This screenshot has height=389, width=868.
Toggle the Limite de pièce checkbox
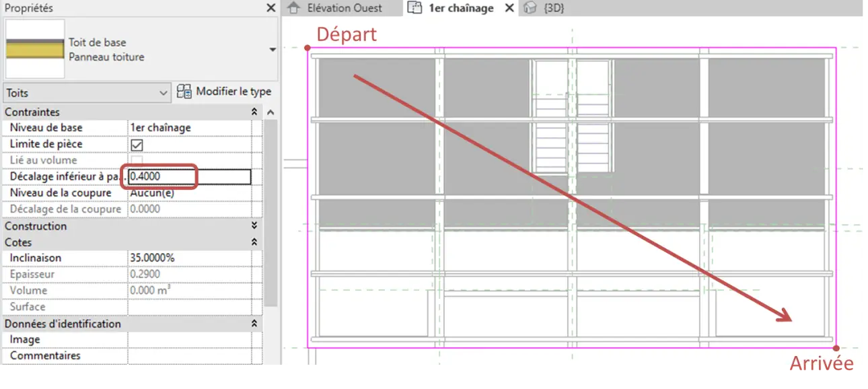click(x=137, y=145)
